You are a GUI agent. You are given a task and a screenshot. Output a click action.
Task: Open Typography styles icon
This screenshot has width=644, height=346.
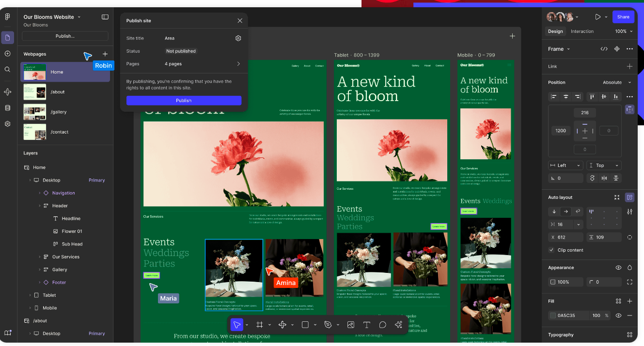[x=629, y=335]
